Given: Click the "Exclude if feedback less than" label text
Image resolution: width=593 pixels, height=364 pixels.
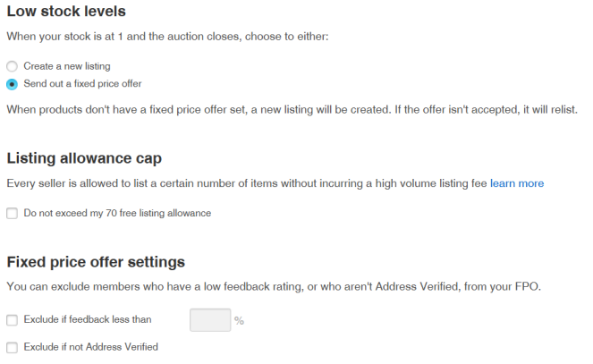Looking at the screenshot, I should tap(88, 319).
